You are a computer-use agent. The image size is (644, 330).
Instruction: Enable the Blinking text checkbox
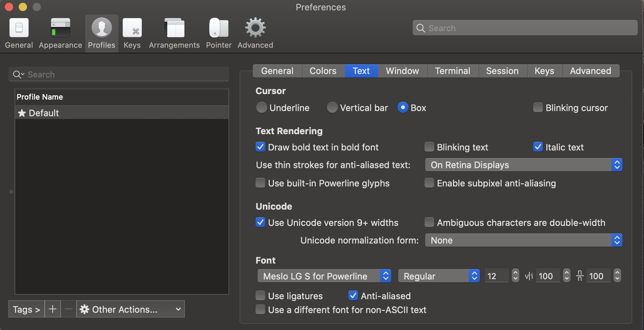click(429, 147)
